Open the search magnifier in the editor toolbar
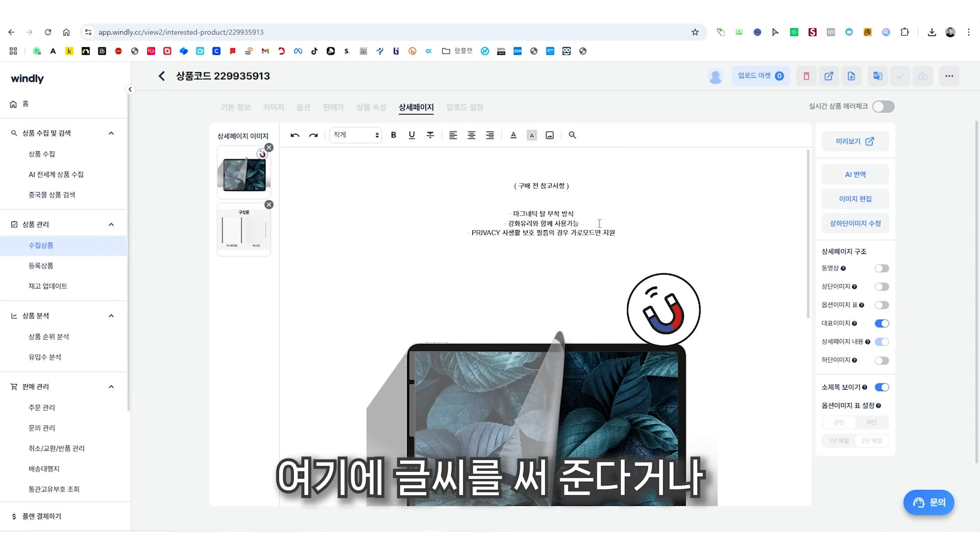This screenshot has width=980, height=551. pyautogui.click(x=572, y=135)
